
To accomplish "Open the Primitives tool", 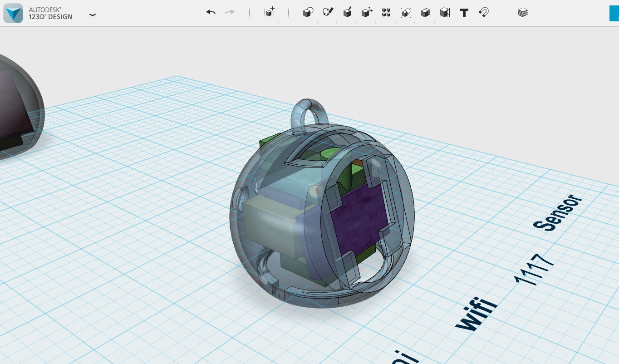I will pyautogui.click(x=307, y=12).
